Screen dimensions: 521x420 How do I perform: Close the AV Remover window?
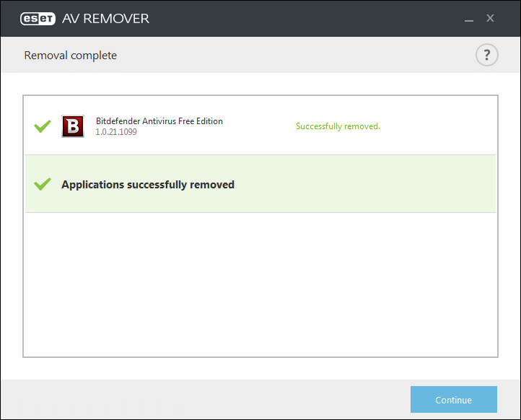pos(490,18)
